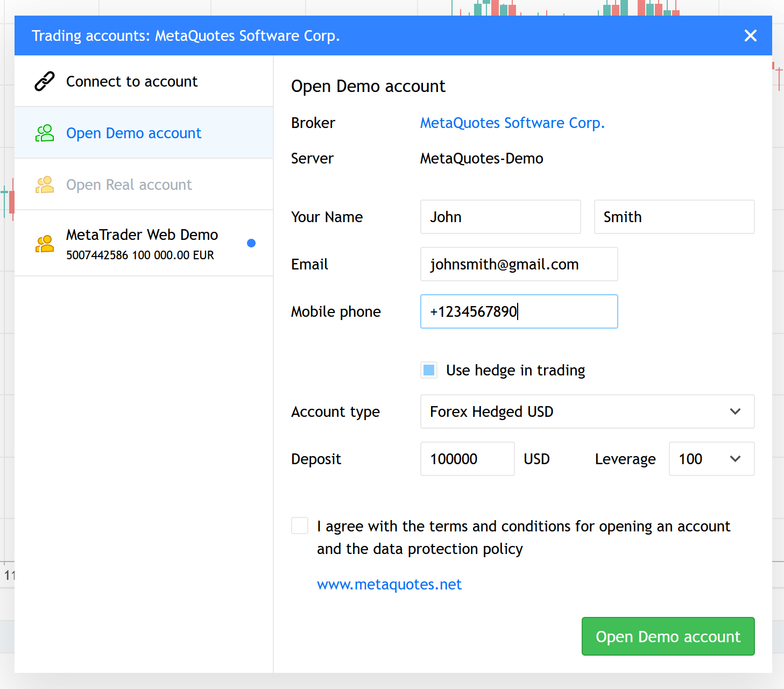Focus the Email input field
This screenshot has height=689, width=784.
518,264
